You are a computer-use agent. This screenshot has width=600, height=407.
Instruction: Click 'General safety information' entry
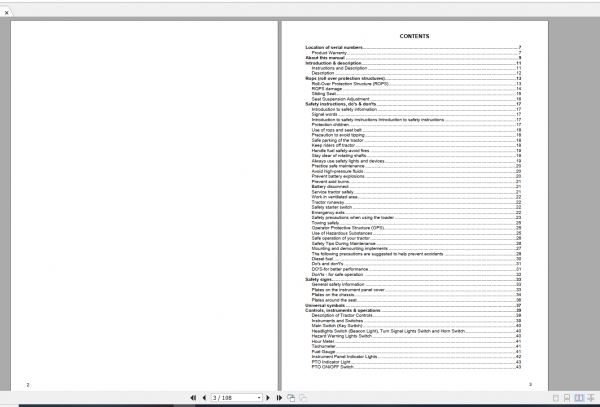coord(338,285)
